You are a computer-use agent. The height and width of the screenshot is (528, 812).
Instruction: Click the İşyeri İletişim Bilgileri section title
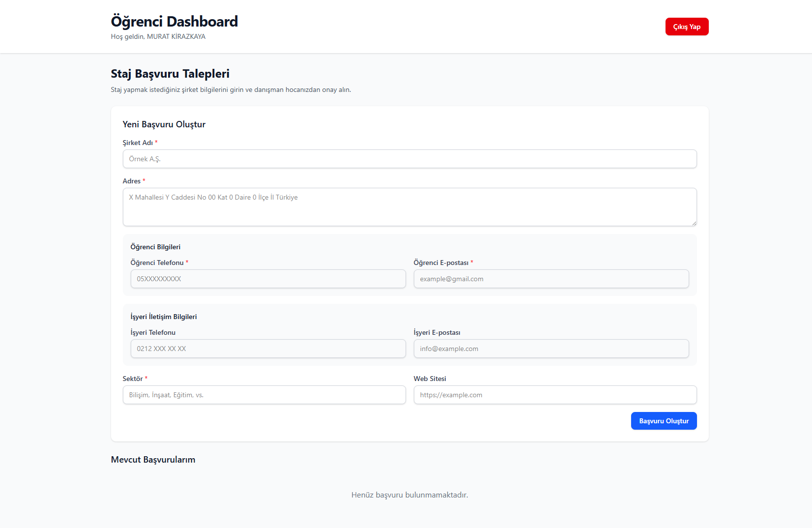point(163,317)
